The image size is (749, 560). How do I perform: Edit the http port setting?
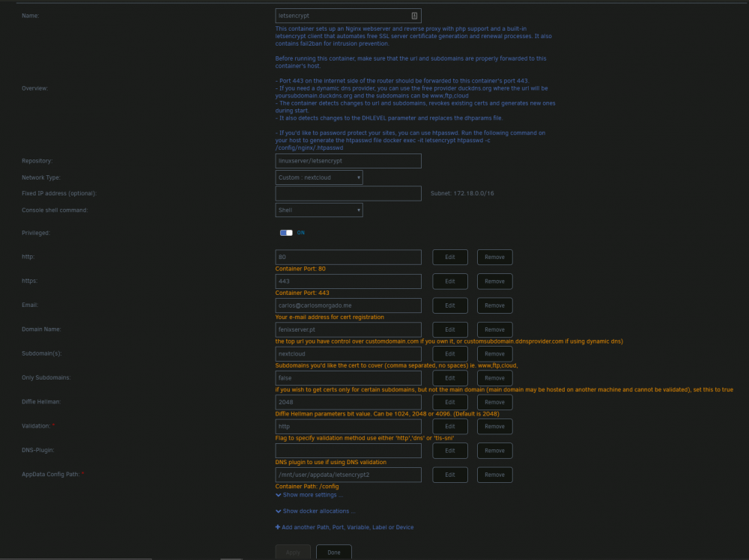(450, 258)
